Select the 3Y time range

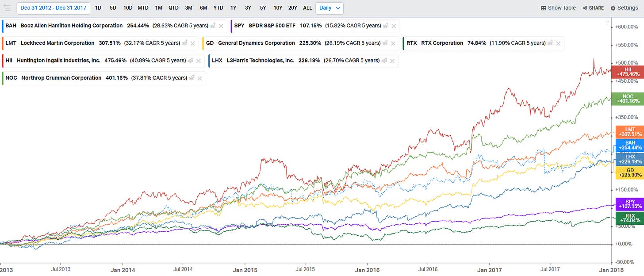tap(248, 8)
